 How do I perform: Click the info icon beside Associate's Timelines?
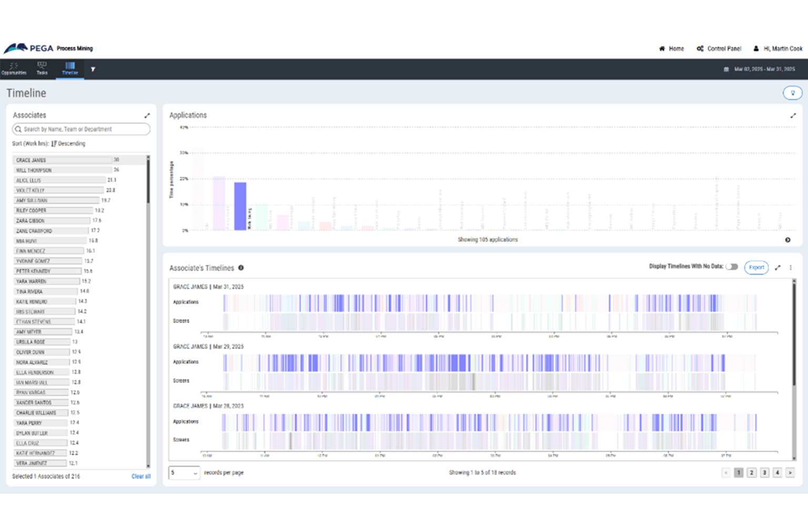[241, 268]
